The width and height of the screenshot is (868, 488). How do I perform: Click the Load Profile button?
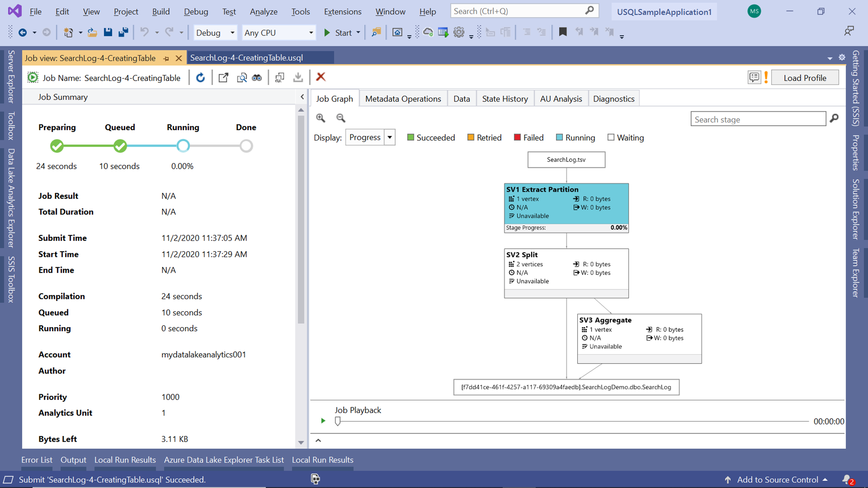(x=805, y=78)
